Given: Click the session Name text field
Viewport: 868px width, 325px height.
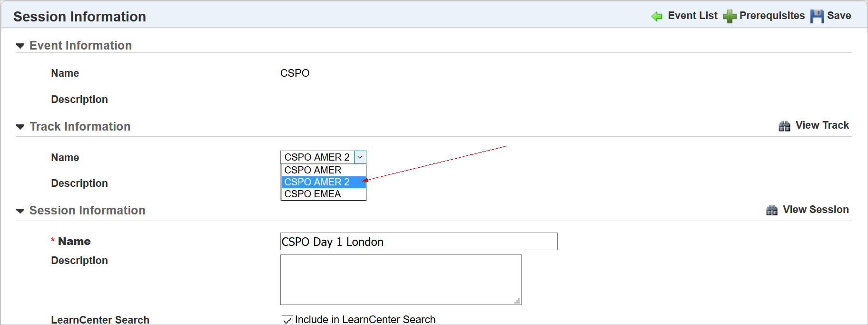Looking at the screenshot, I should [x=419, y=242].
